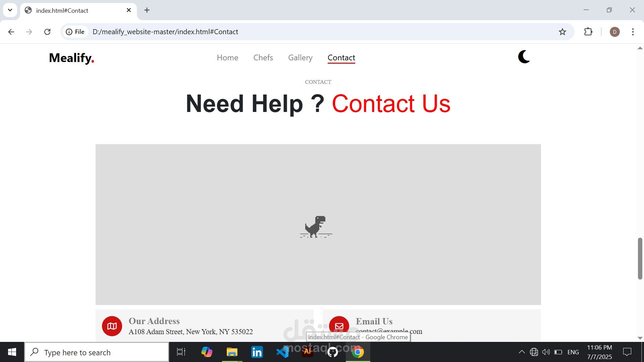The height and width of the screenshot is (362, 644).
Task: Click the page scrollbar thumb
Action: tap(640, 258)
